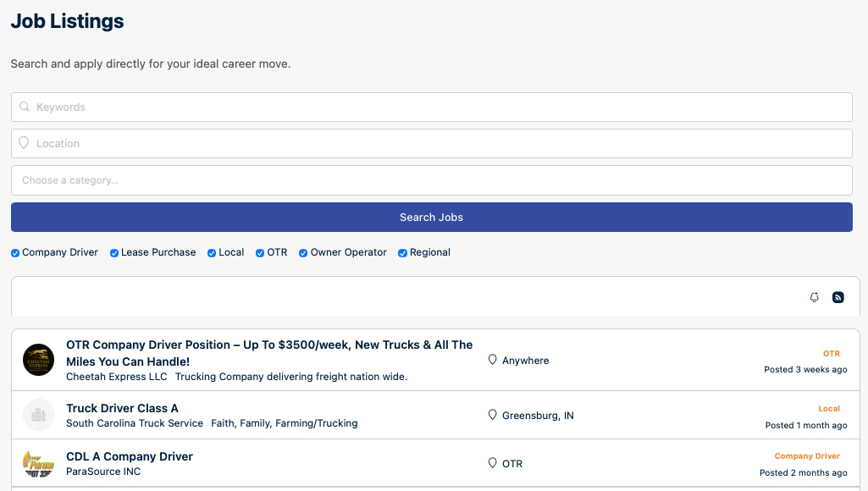
Task: Click the ParaSource INC company logo
Action: pos(38,463)
